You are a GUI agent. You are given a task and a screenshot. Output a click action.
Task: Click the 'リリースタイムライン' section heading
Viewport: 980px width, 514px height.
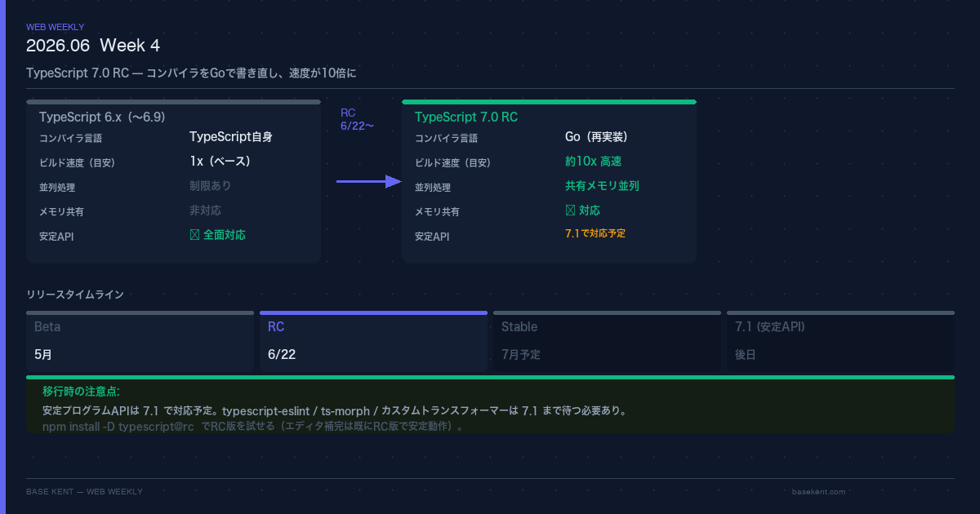75,295
